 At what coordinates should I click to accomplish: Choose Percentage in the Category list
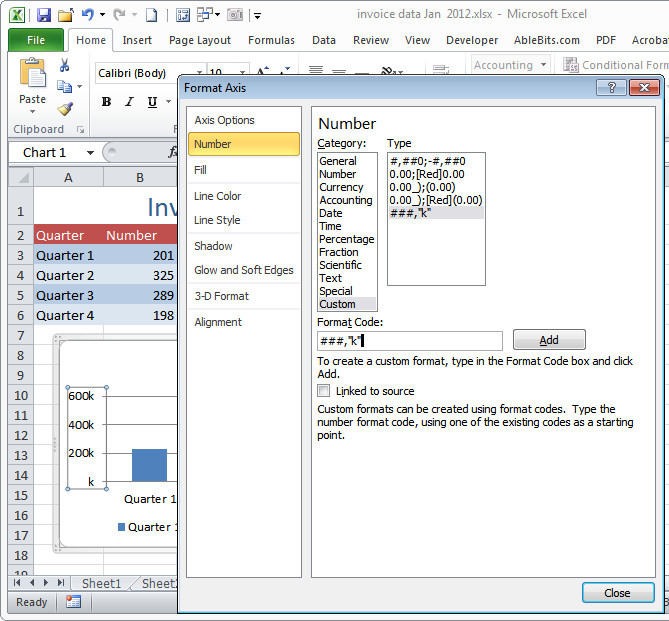pos(346,239)
